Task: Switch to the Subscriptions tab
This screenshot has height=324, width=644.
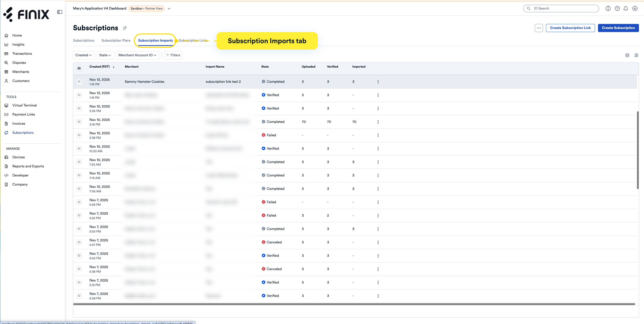Action: pyautogui.click(x=83, y=40)
